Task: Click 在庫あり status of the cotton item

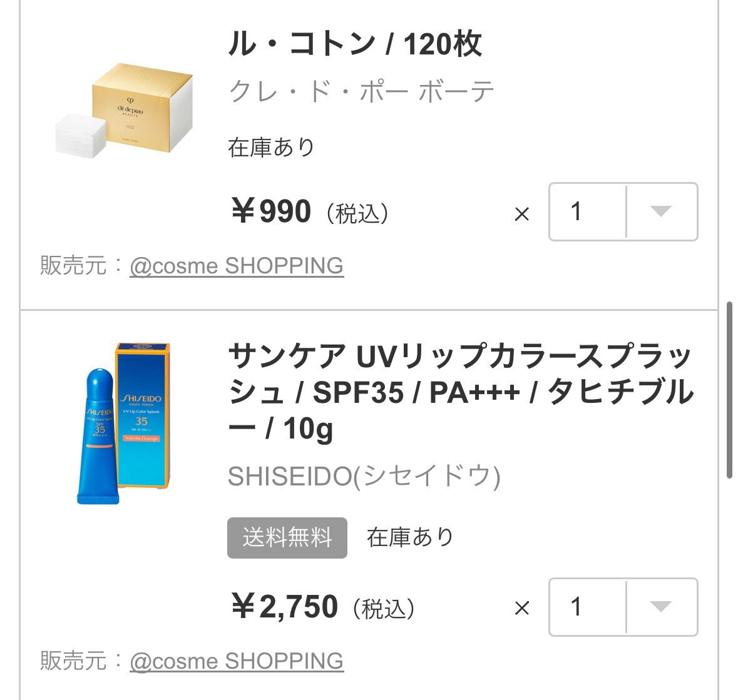Action: 271,147
